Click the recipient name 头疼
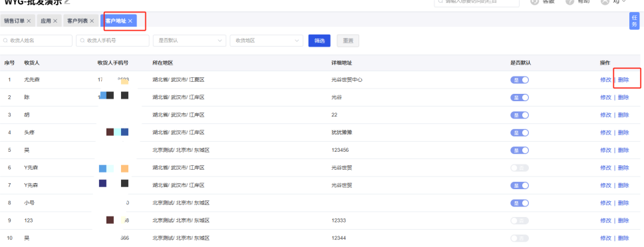The width and height of the screenshot is (644, 247). 29,132
